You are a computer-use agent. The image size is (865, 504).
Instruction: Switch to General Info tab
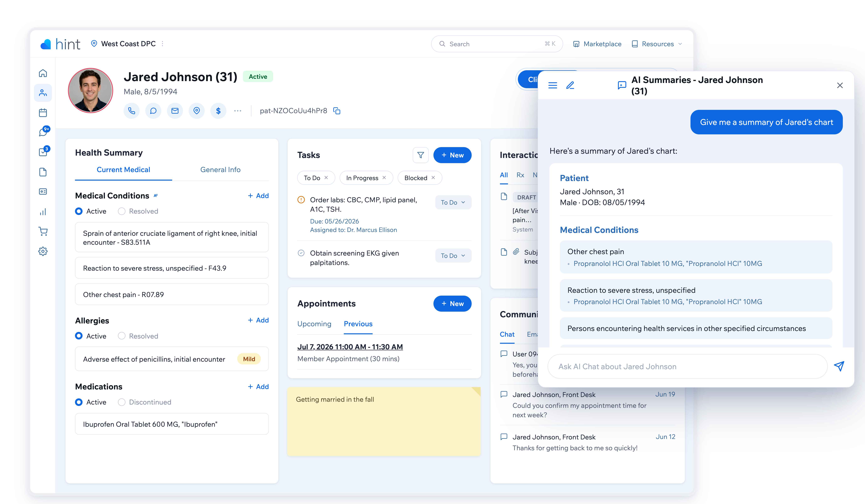coord(220,170)
